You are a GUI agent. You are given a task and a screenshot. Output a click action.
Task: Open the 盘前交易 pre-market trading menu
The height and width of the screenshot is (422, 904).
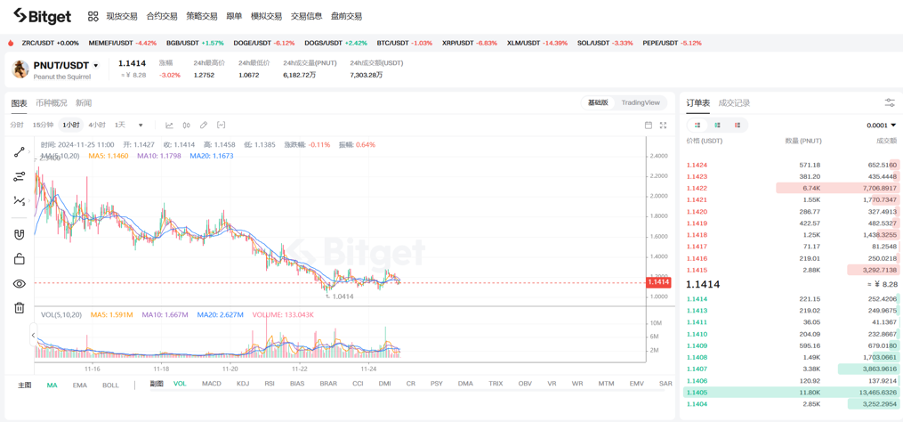click(x=346, y=16)
